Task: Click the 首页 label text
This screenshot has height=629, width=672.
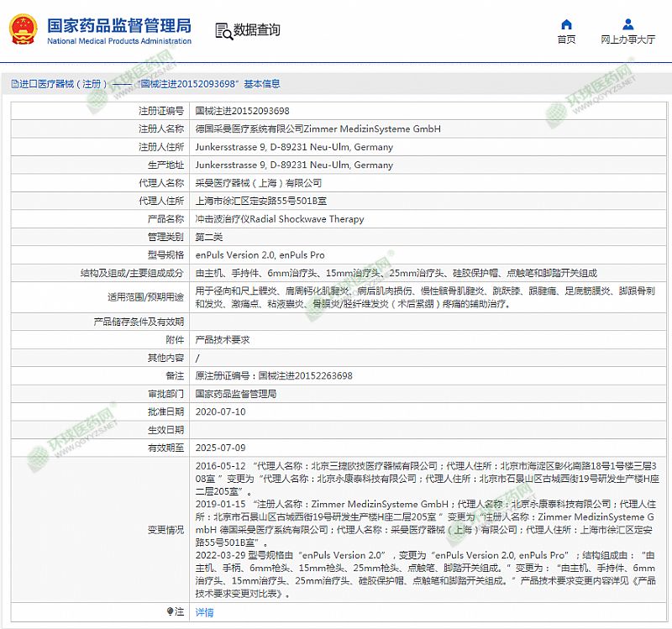Action: [567, 39]
